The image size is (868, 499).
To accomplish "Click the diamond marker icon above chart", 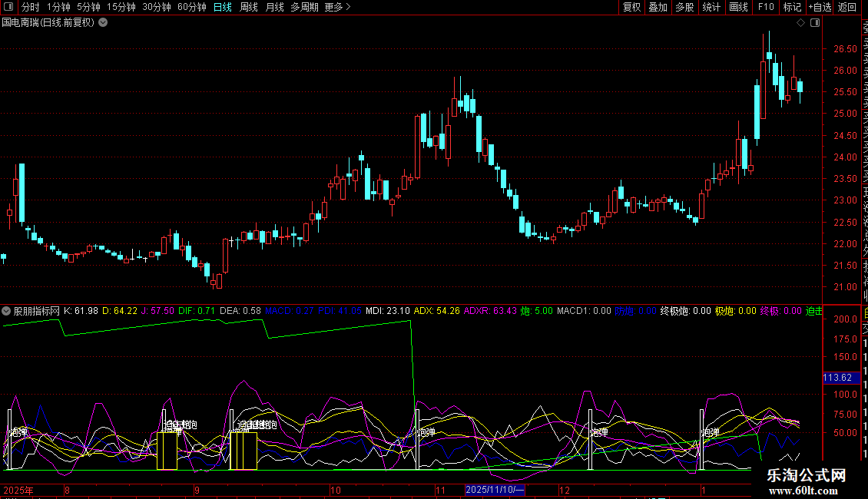I will 800,23.
